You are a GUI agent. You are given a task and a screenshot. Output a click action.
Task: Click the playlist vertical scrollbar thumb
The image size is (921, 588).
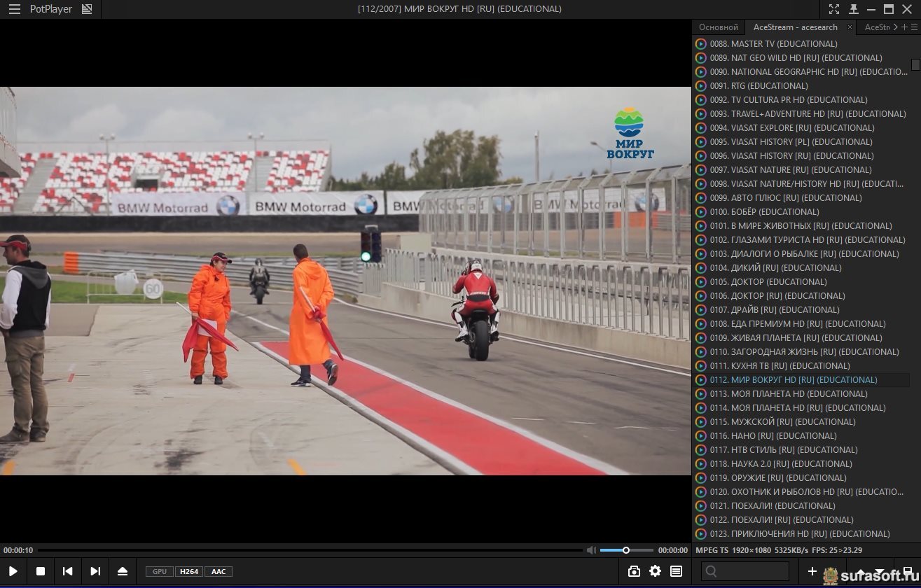(915, 64)
